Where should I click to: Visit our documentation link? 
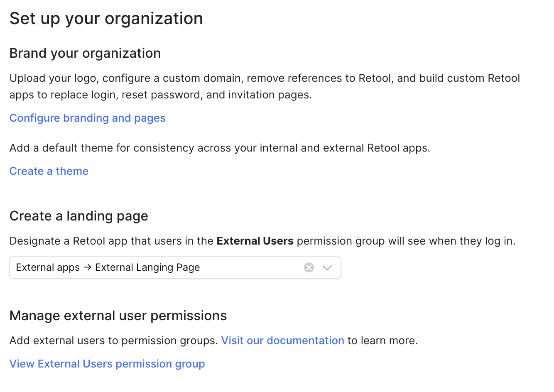(x=282, y=341)
